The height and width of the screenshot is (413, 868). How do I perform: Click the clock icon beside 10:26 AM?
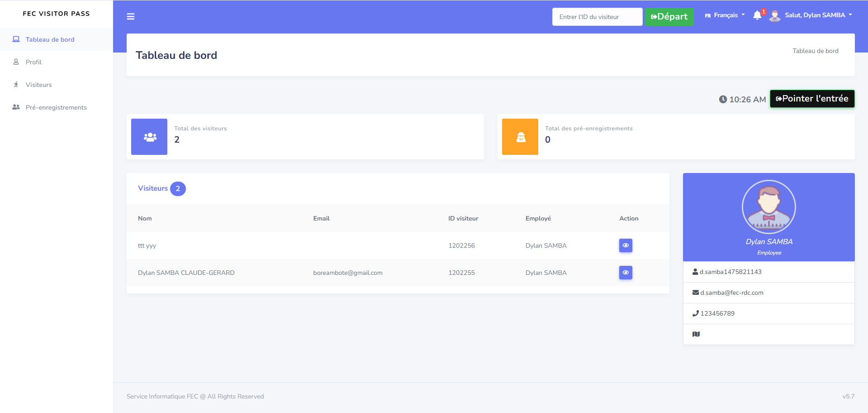pos(723,99)
